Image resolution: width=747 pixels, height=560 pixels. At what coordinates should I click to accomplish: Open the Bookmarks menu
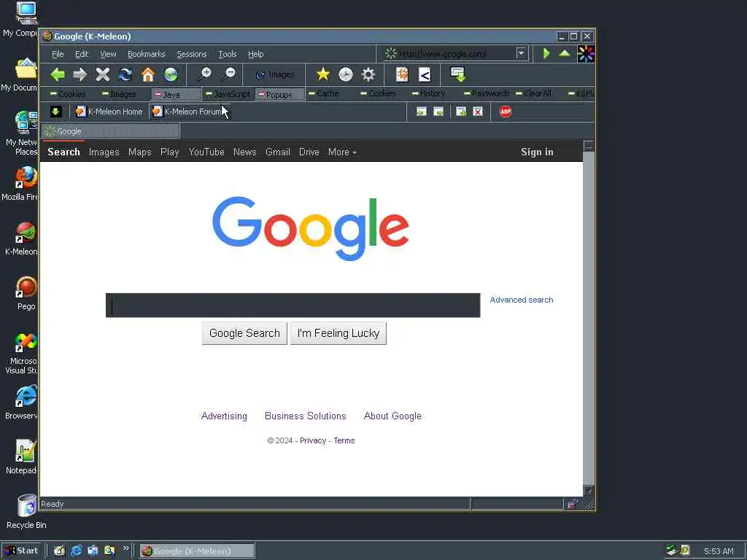[146, 54]
